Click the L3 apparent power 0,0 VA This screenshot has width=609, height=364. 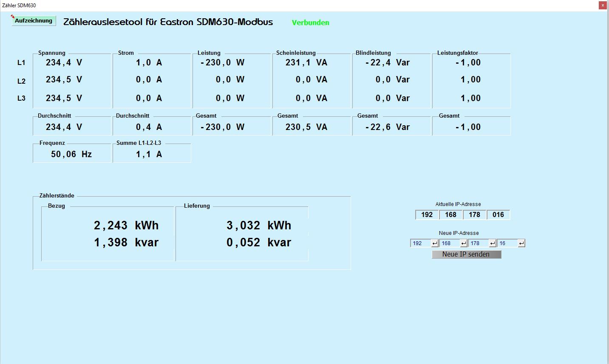click(312, 98)
